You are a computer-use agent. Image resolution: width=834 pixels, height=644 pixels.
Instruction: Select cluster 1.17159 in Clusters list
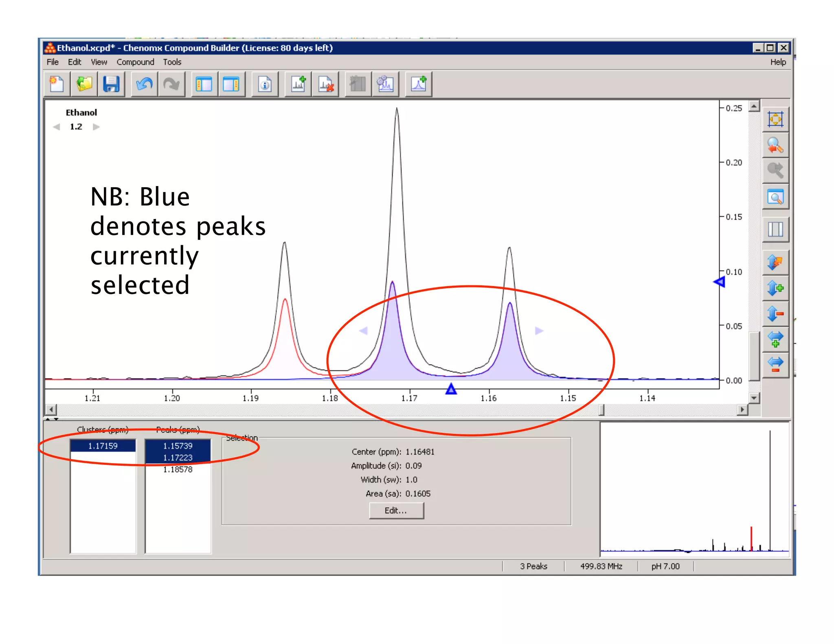[103, 446]
